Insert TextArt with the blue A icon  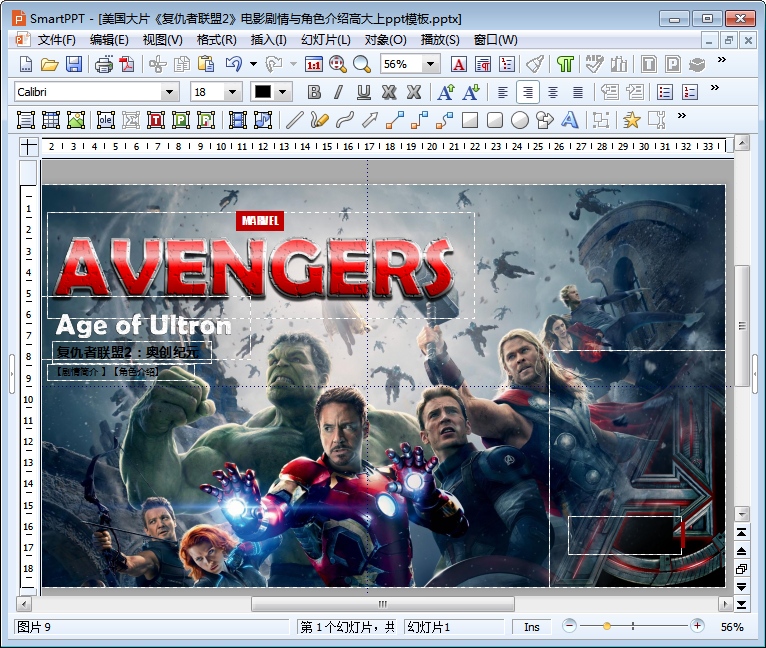click(x=570, y=120)
